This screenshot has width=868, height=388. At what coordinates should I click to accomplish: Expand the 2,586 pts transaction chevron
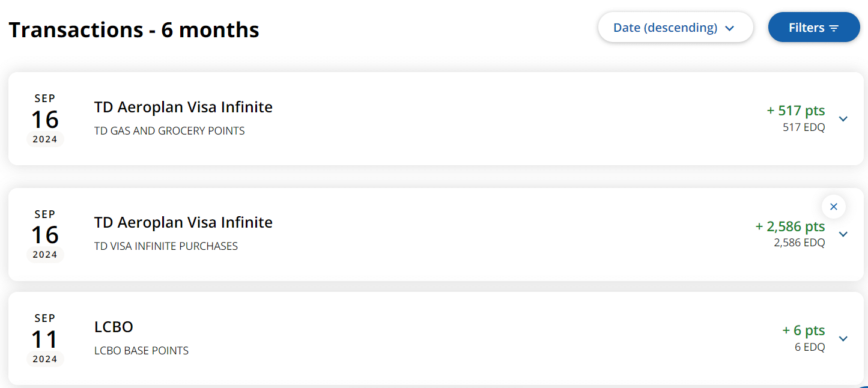click(843, 234)
